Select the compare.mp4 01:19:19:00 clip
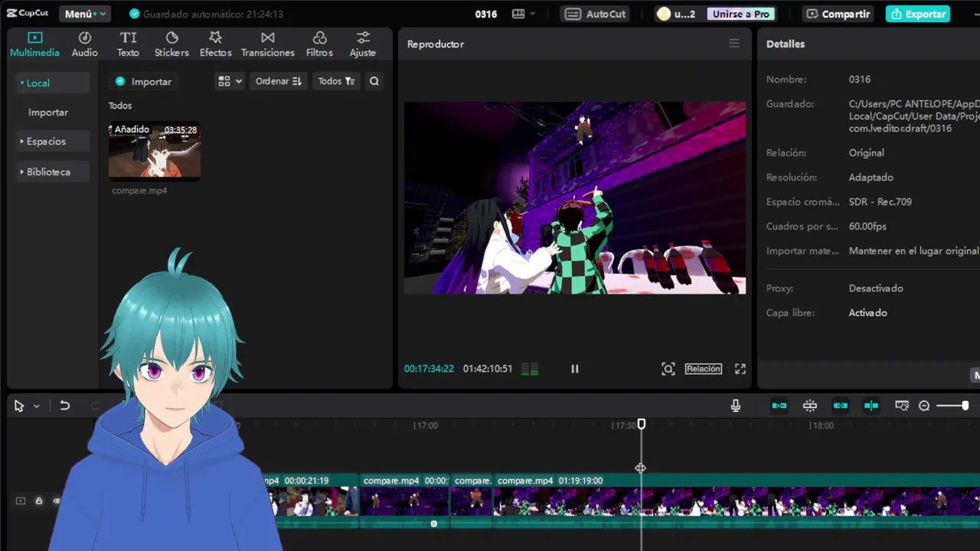Image resolution: width=980 pixels, height=551 pixels. coord(735,501)
